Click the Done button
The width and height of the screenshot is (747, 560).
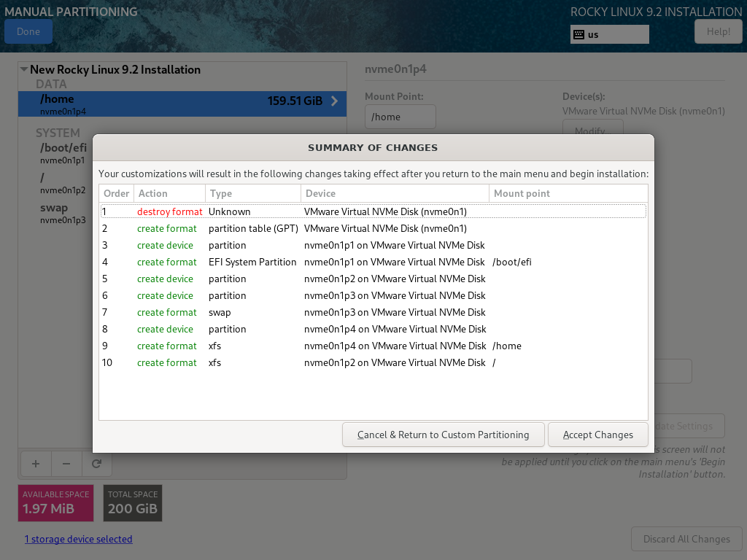coord(28,32)
